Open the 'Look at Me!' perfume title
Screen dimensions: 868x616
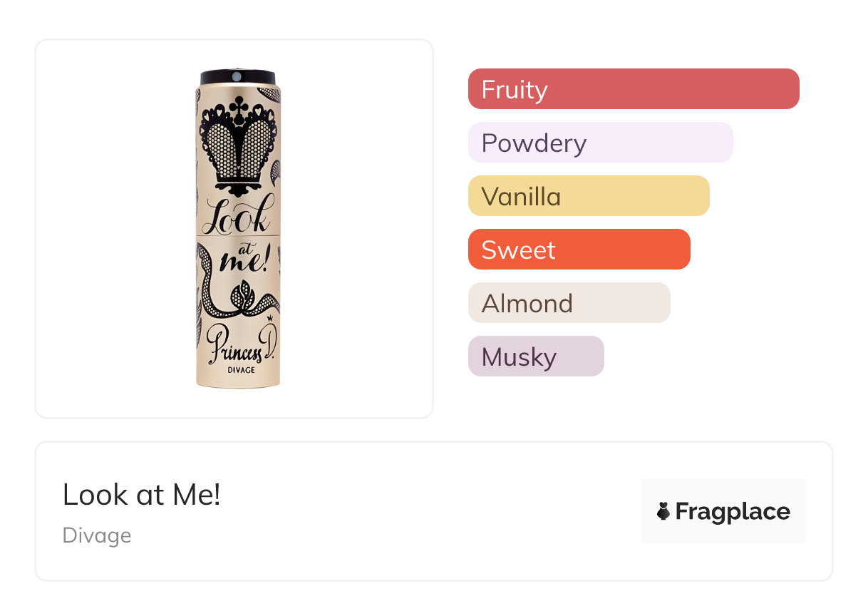[142, 495]
